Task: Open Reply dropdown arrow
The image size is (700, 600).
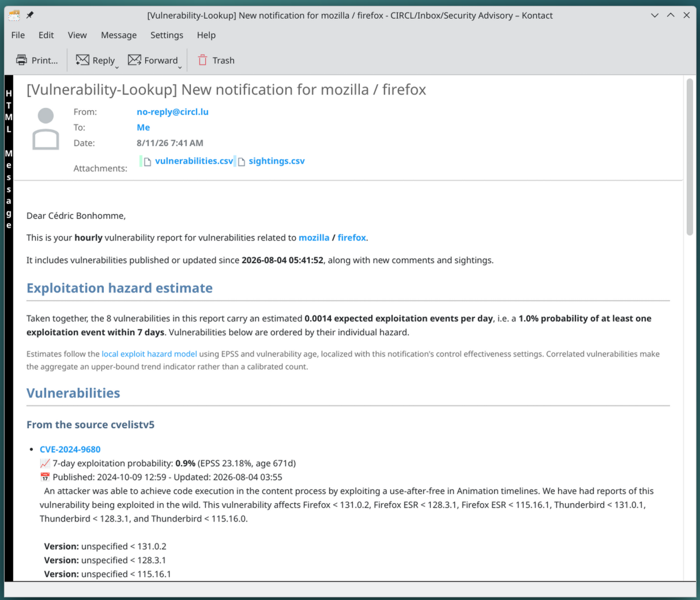Action: pos(117,67)
